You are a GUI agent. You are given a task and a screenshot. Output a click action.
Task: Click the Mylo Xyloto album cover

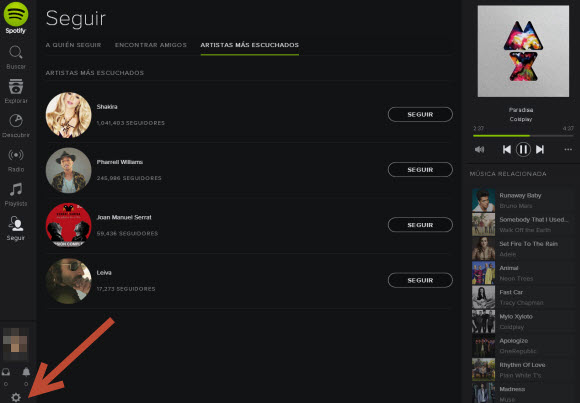523,51
